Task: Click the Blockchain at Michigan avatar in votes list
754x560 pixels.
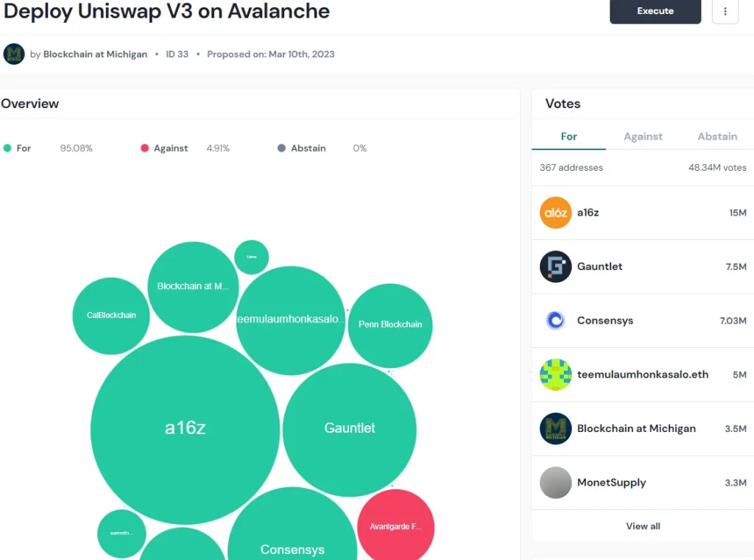Action: tap(555, 428)
